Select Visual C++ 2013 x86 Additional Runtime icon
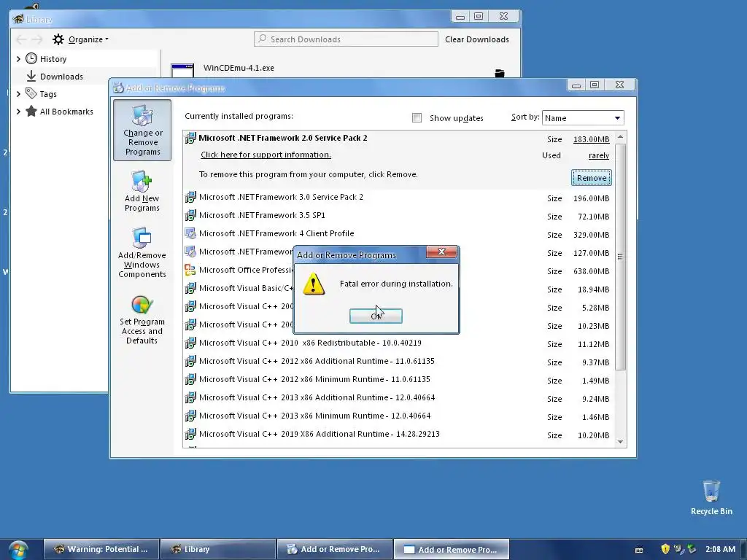This screenshot has height=560, width=747. 190,397
